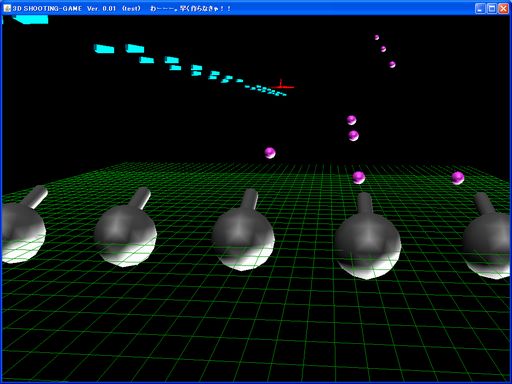This screenshot has height=384, width=512.
Task: Click the lowest sphere of the upper diagonal trio
Action: [392, 64]
